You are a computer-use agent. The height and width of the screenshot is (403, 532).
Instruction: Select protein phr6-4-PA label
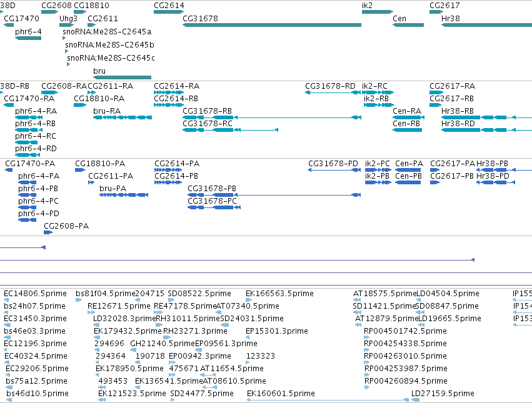pos(39,176)
